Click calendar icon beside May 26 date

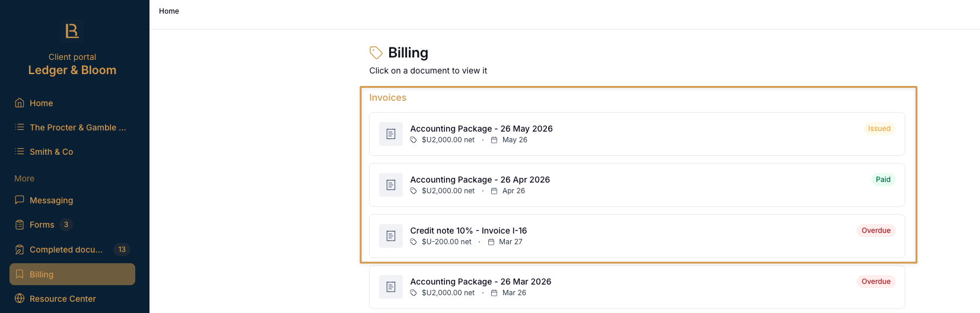pos(494,140)
